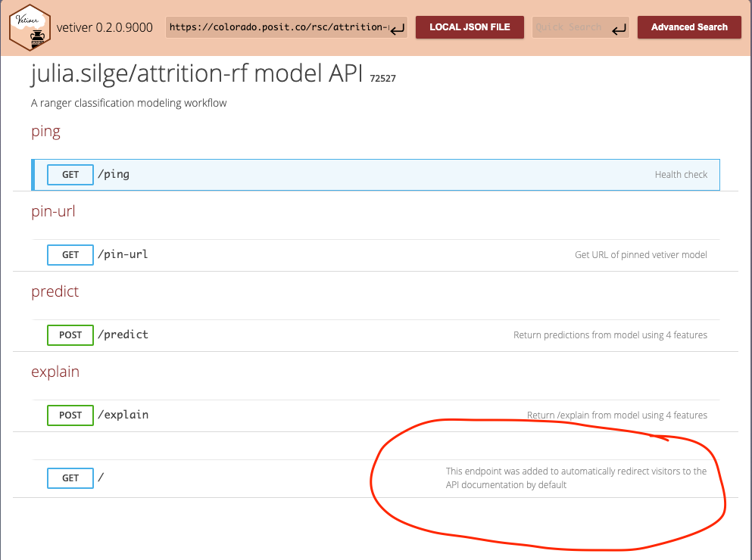Image resolution: width=752 pixels, height=560 pixels.
Task: Expand the /predict endpoint row
Action: (303, 334)
